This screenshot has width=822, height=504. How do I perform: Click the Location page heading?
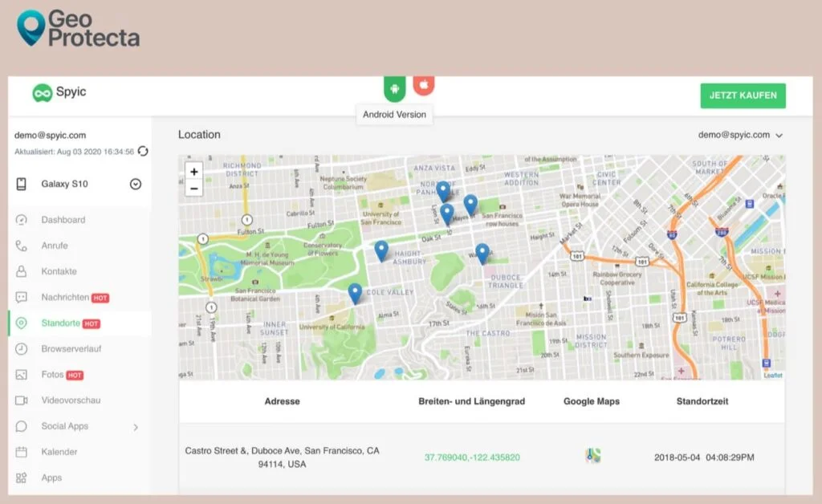pos(199,135)
